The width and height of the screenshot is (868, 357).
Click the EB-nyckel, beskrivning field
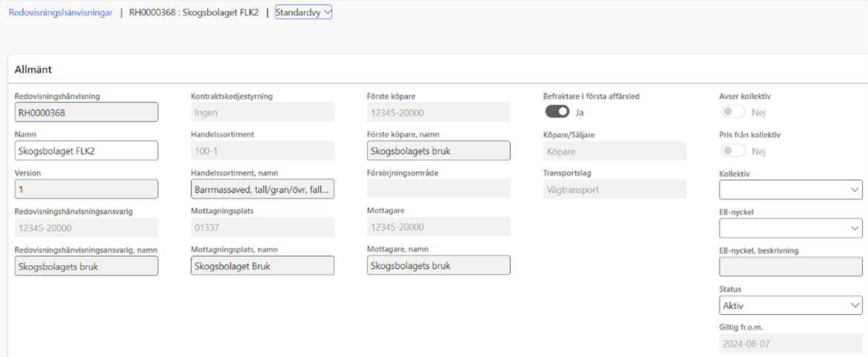point(790,267)
